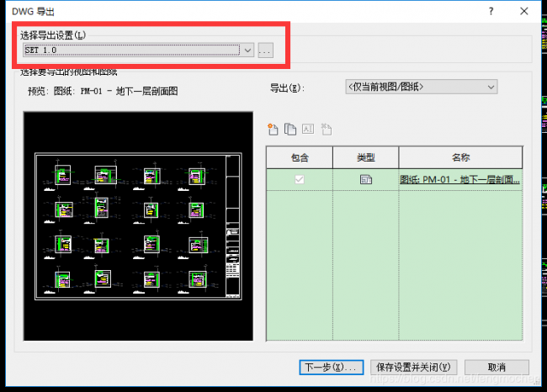Sort by the 类型 column header
This screenshot has height=392, width=547.
pos(365,157)
